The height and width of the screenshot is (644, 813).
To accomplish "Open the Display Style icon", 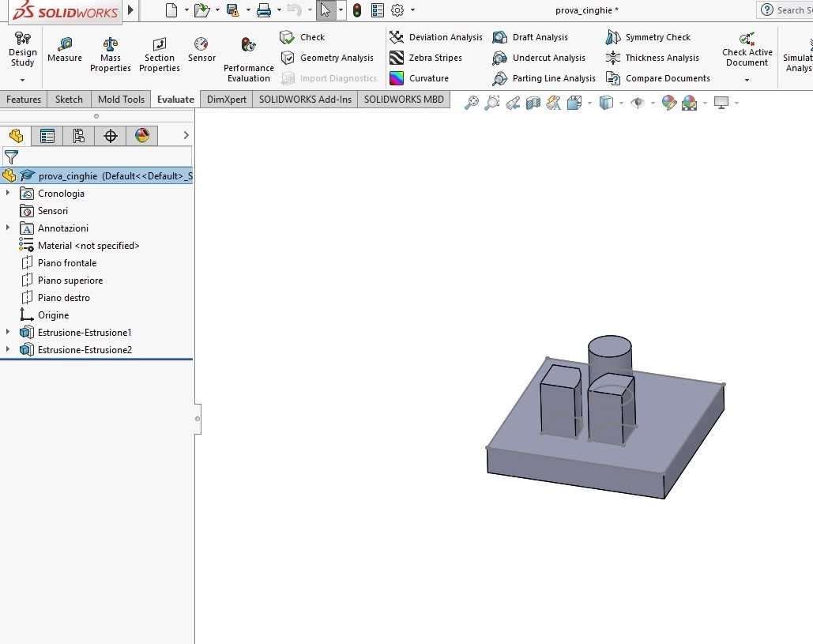I will coord(606,103).
